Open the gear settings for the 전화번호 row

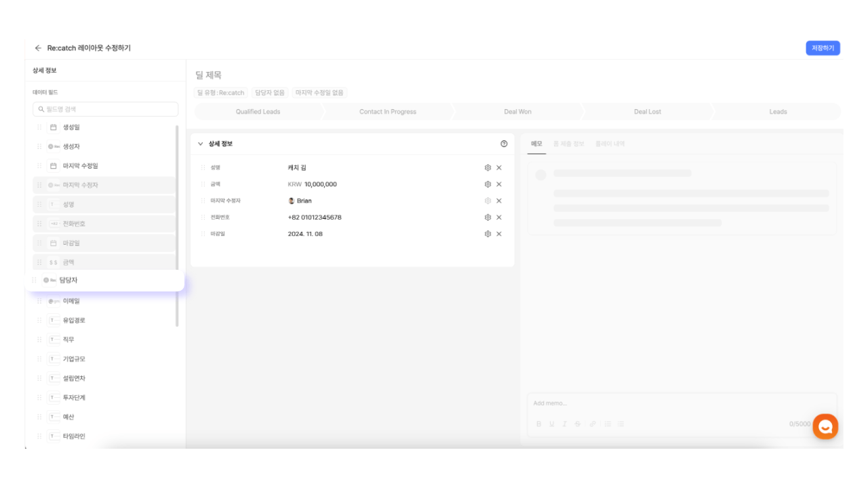point(488,218)
